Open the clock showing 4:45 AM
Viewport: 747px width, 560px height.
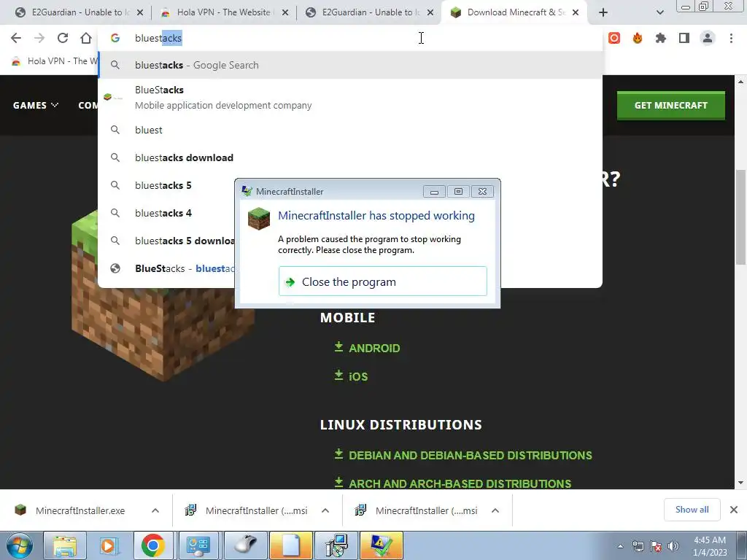click(710, 546)
